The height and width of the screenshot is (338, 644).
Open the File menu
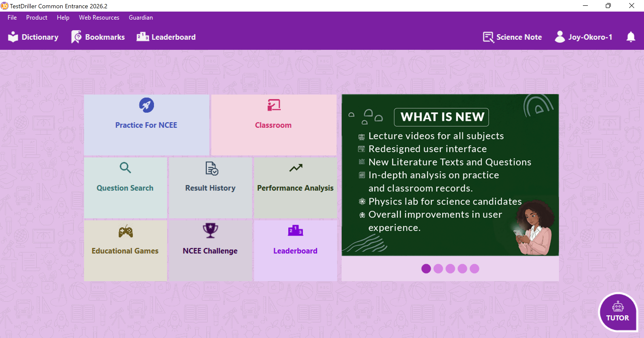12,18
